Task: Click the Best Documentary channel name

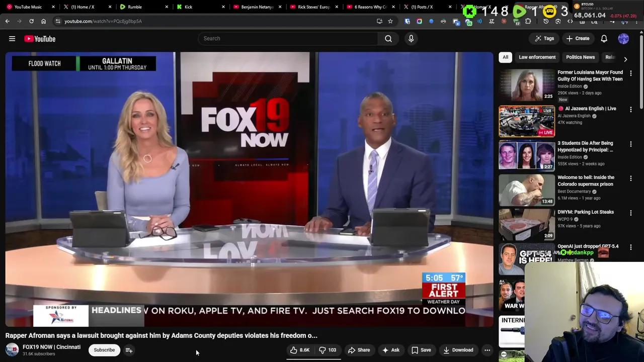Action: click(574, 192)
